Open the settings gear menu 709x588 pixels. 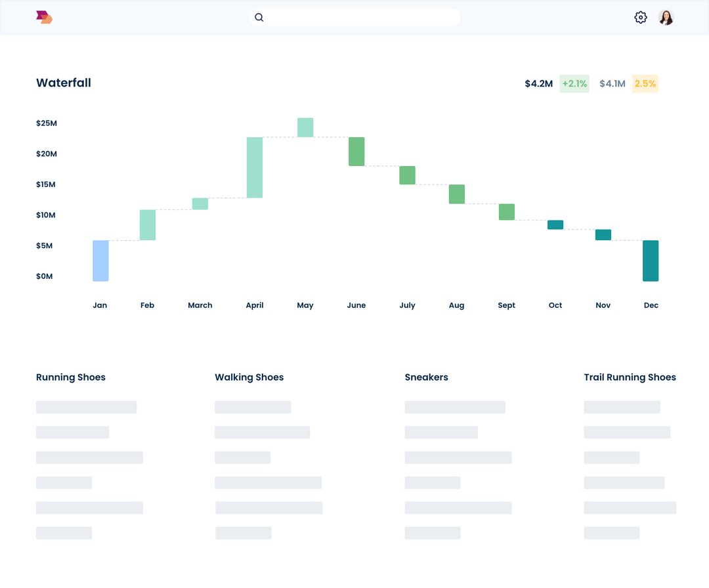coord(641,17)
